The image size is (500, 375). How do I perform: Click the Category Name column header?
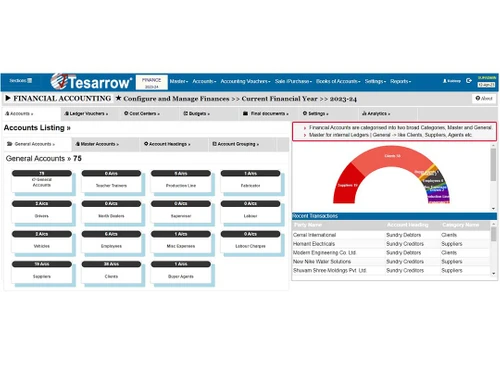460,225
